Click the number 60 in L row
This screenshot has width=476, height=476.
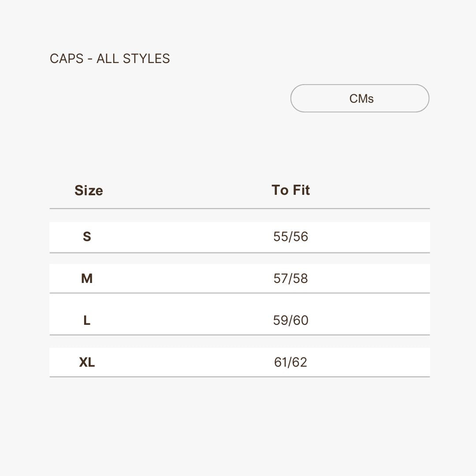[x=301, y=320]
